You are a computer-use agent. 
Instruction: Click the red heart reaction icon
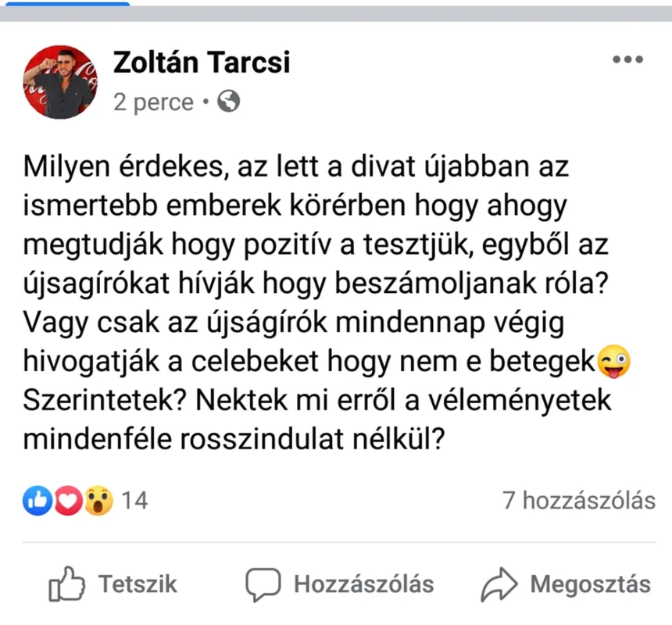[x=68, y=500]
